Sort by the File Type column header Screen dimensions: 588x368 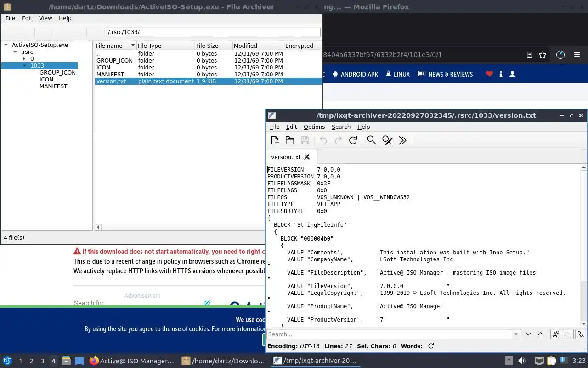[x=165, y=46]
